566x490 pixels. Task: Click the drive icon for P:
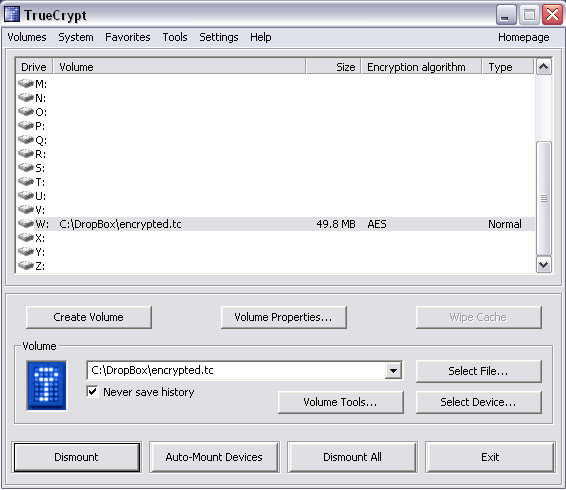click(x=26, y=126)
